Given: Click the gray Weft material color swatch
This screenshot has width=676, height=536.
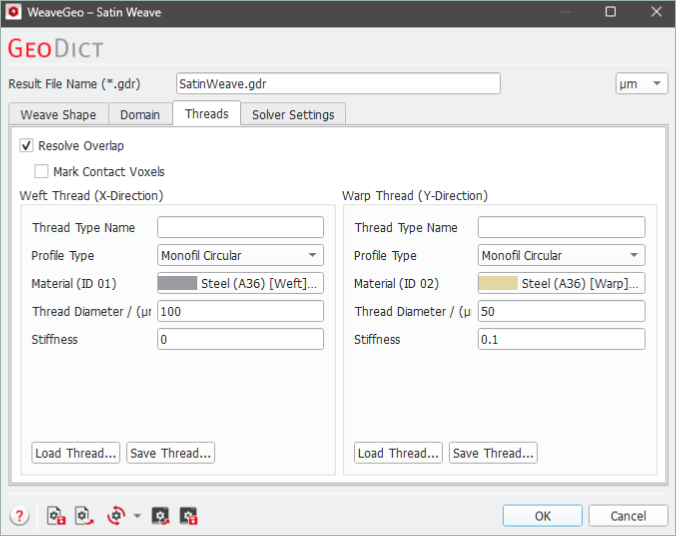Looking at the screenshot, I should 178,283.
